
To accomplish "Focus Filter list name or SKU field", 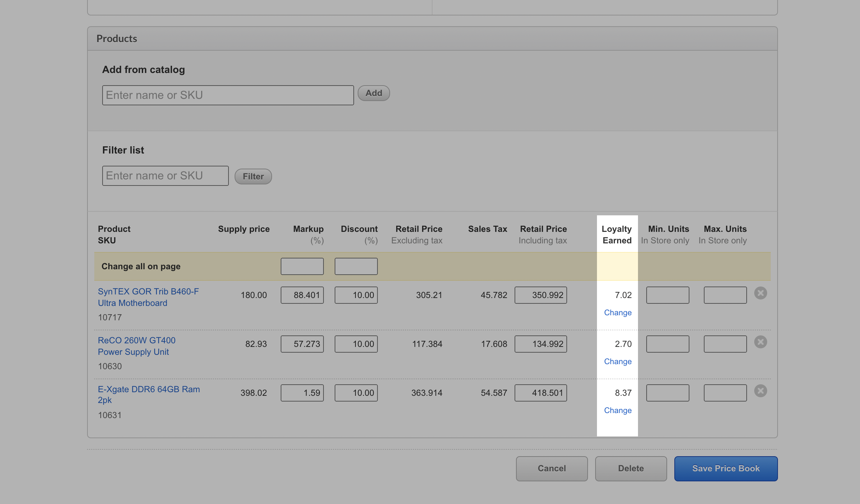I will pos(165,176).
